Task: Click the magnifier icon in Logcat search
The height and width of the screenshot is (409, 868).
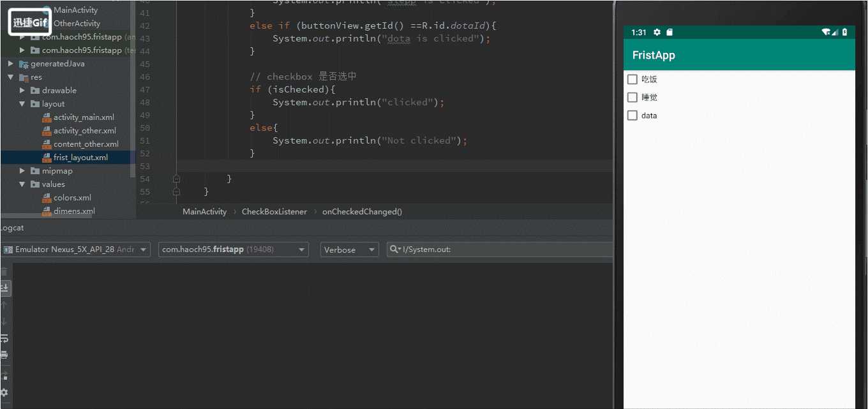Action: coord(395,249)
